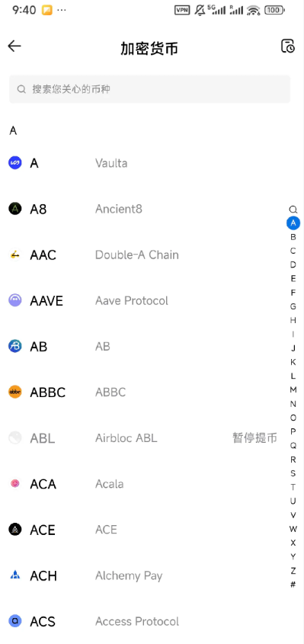
Task: Tap the back arrow icon
Action: 14,46
